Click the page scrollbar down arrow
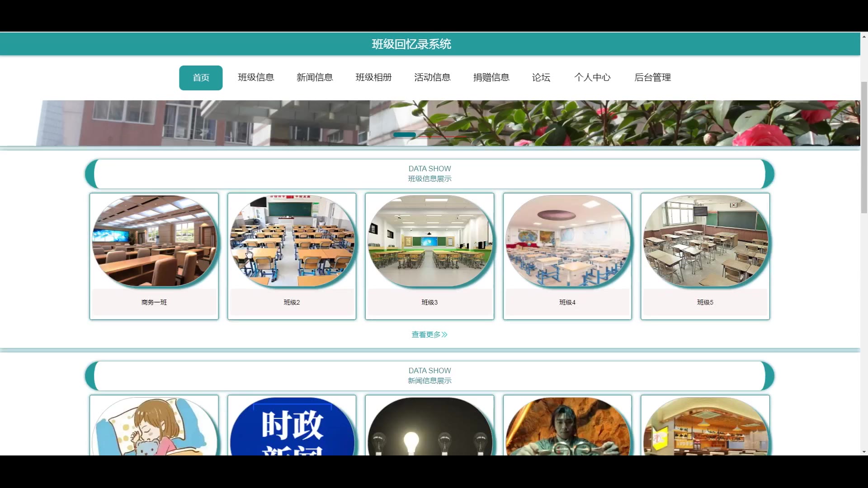This screenshot has height=488, width=868. tap(864, 451)
